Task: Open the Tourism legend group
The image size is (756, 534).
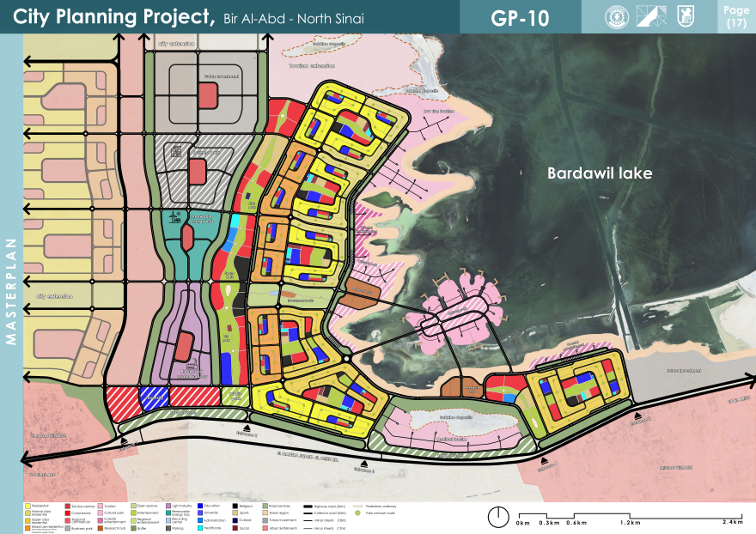Action: 100,504
